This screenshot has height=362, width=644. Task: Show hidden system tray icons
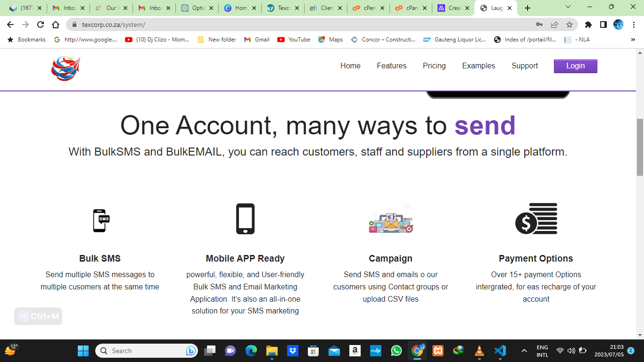coord(524,351)
